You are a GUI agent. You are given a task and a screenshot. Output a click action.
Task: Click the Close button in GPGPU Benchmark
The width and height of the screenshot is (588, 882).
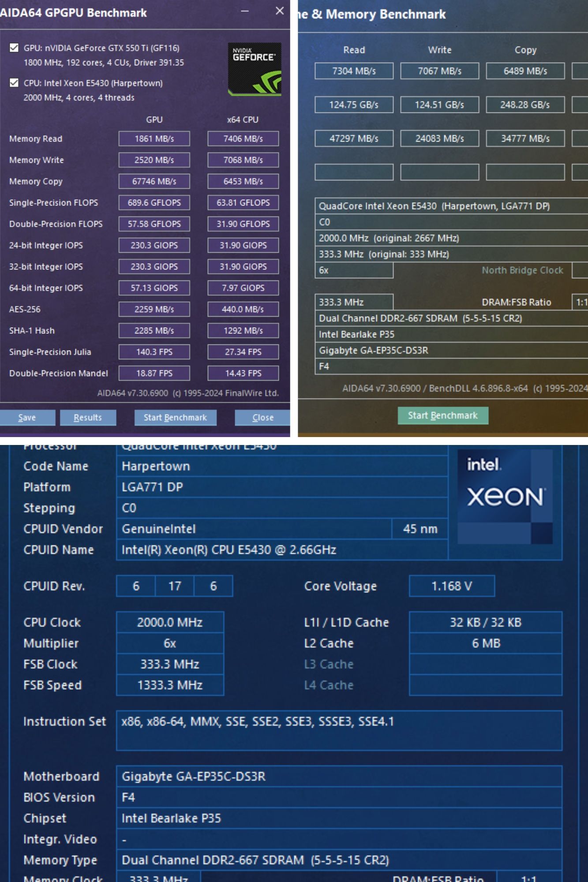[x=263, y=417]
